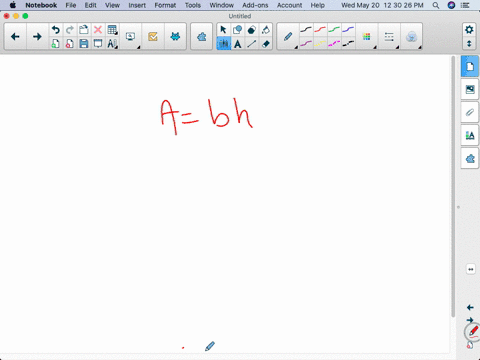The width and height of the screenshot is (480, 360).
Task: Open the line style dropdown
Action: 389,37
